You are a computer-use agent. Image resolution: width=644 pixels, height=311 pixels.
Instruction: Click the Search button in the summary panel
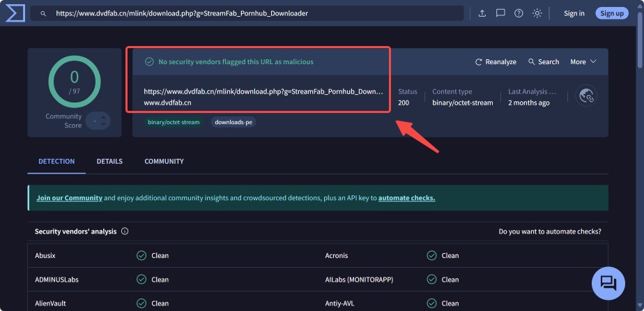click(x=544, y=62)
